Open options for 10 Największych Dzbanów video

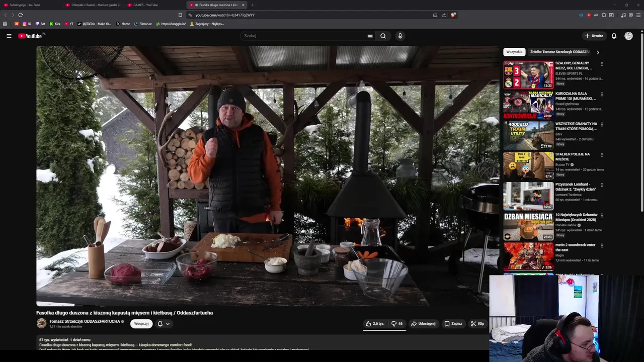pyautogui.click(x=602, y=215)
